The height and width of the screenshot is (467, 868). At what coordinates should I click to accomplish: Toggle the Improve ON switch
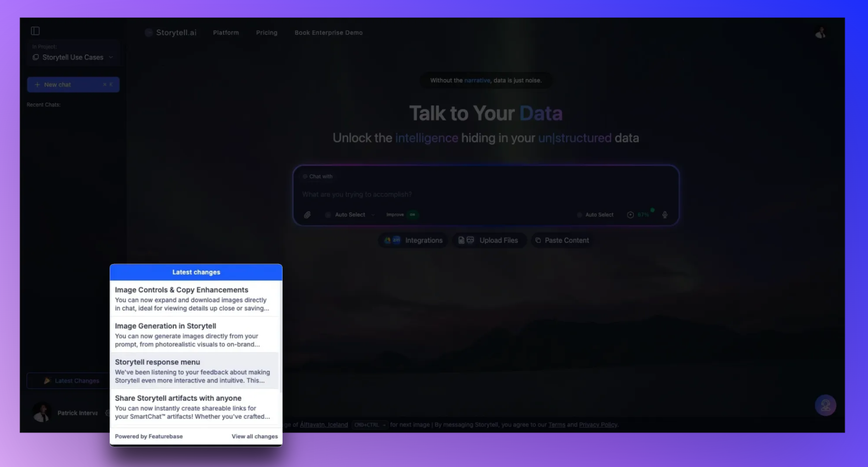[x=412, y=215]
